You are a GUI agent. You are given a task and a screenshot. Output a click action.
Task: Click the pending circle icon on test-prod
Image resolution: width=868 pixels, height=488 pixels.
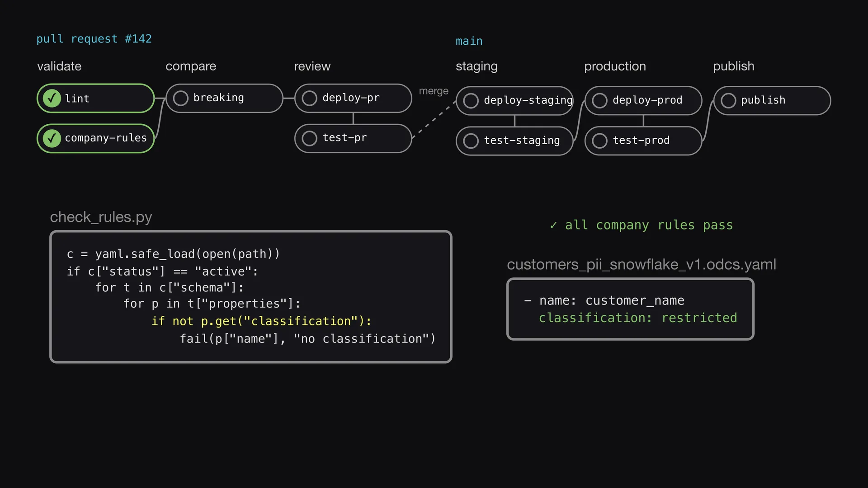(600, 141)
